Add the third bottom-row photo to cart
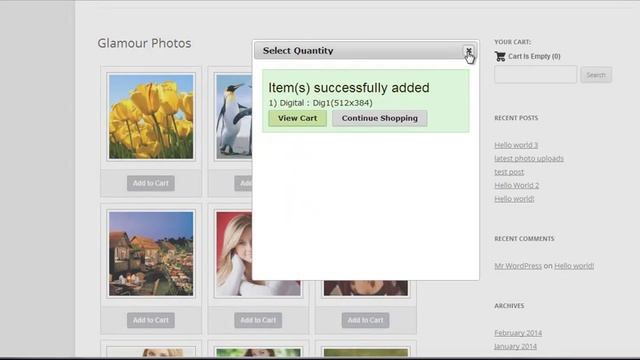 [365, 320]
